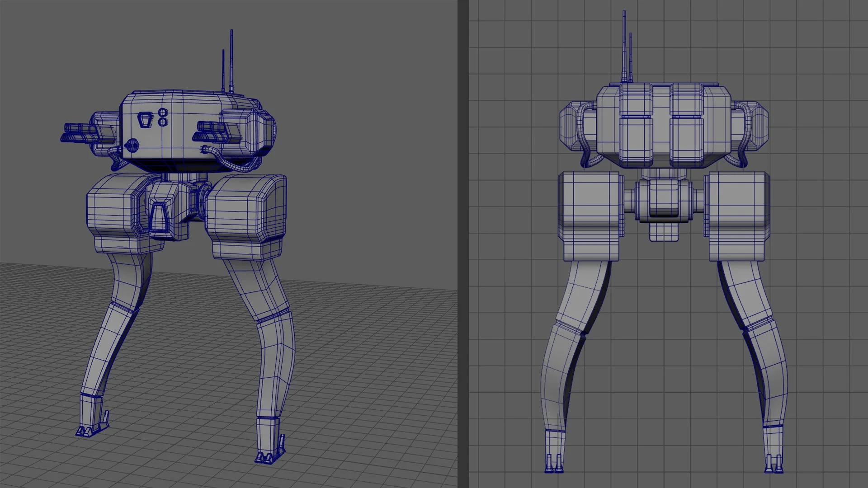Select the upper circular port on the head
The image size is (868, 488).
tap(164, 113)
